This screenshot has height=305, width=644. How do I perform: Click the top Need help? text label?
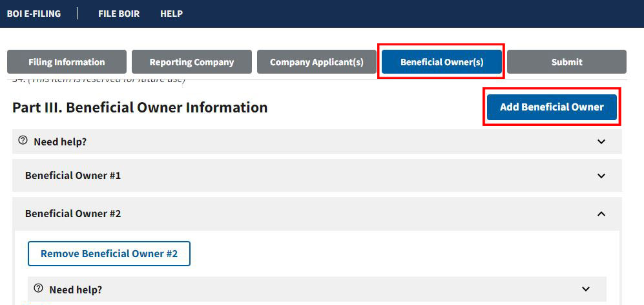click(60, 142)
